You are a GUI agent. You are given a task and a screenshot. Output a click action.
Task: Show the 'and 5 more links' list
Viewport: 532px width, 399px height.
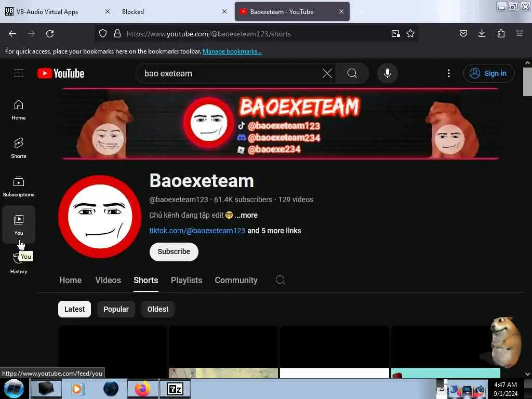(274, 231)
